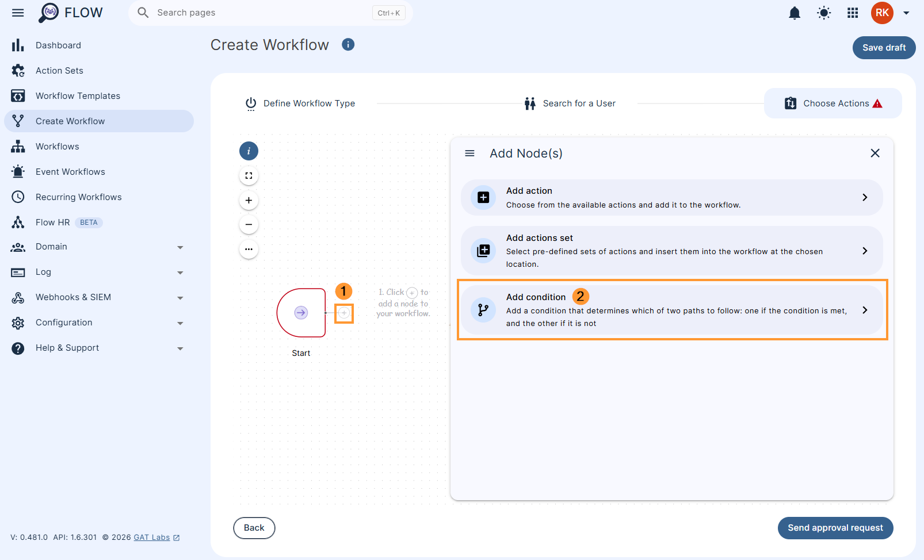Go to Workflow Templates
The width and height of the screenshot is (924, 560).
click(99, 96)
